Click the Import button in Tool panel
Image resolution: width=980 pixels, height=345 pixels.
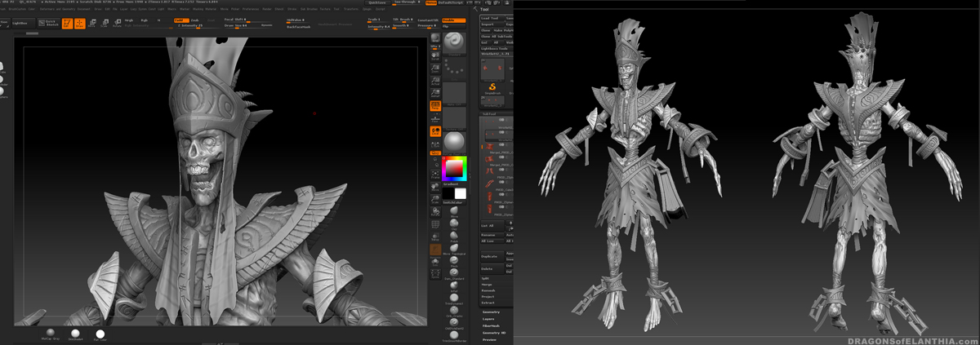(491, 24)
